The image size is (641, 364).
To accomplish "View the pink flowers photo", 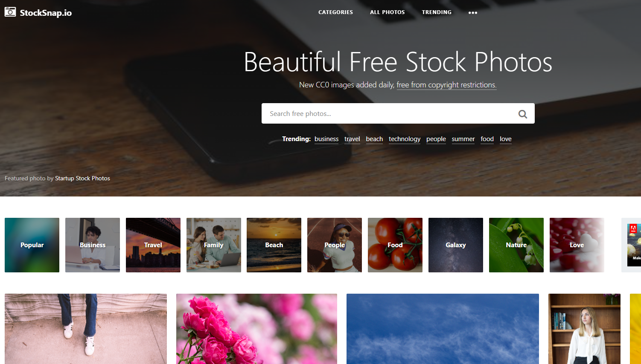I will (256, 329).
